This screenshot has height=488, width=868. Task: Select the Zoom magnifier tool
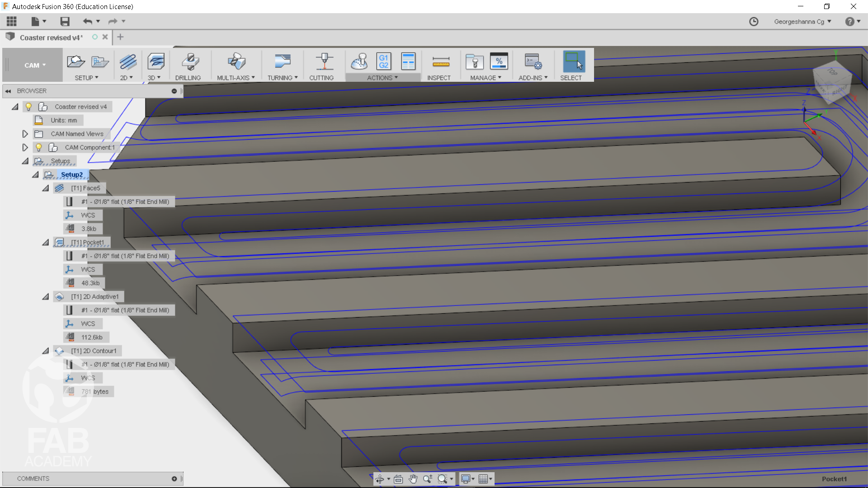pyautogui.click(x=428, y=479)
